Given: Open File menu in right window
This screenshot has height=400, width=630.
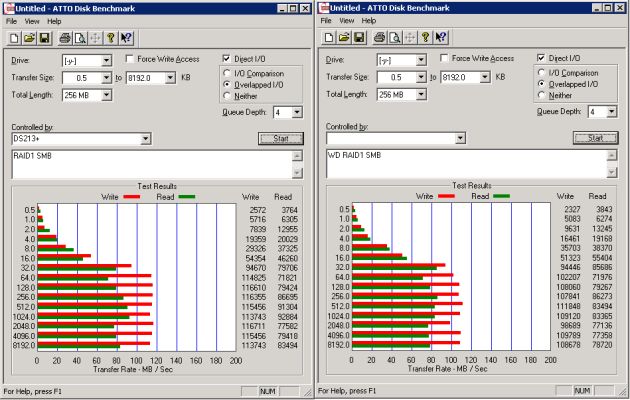Looking at the screenshot, I should click(326, 20).
